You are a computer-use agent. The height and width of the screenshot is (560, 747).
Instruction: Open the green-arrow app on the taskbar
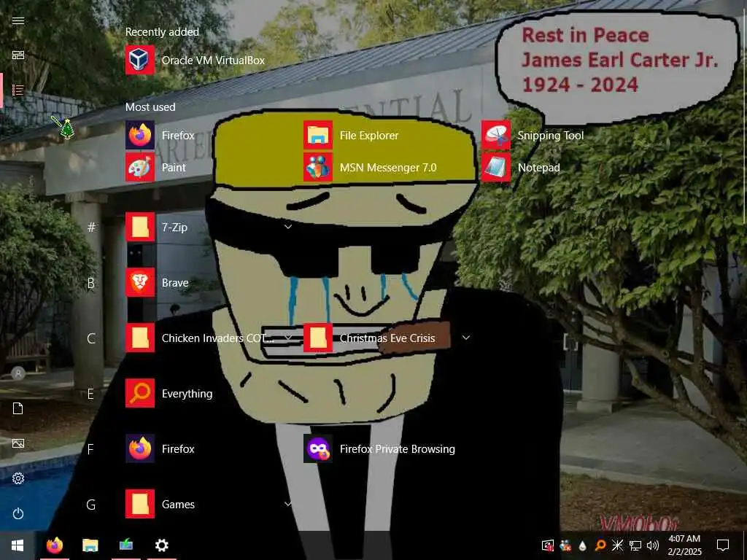click(x=125, y=545)
